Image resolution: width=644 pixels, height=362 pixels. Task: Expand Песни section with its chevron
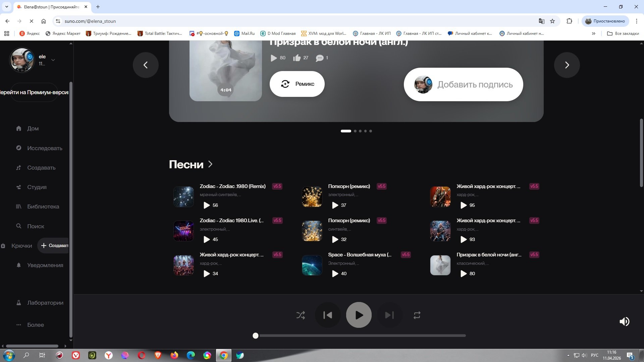pos(210,164)
